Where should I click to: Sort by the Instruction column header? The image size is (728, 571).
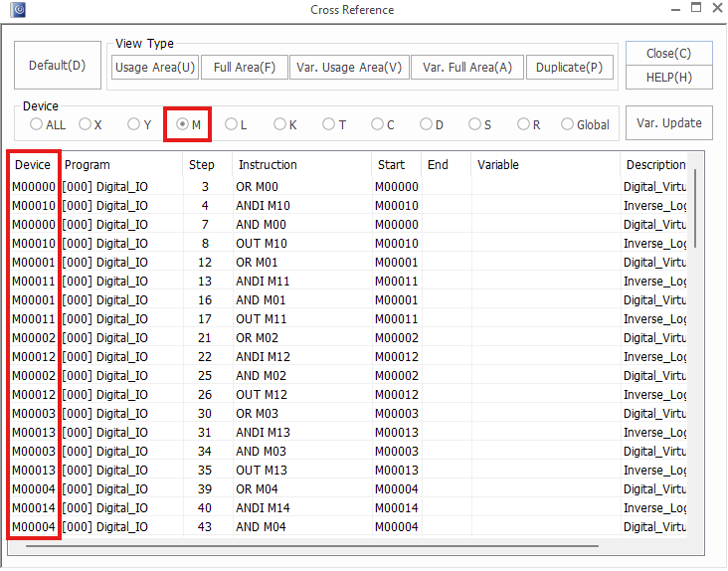pos(268,164)
